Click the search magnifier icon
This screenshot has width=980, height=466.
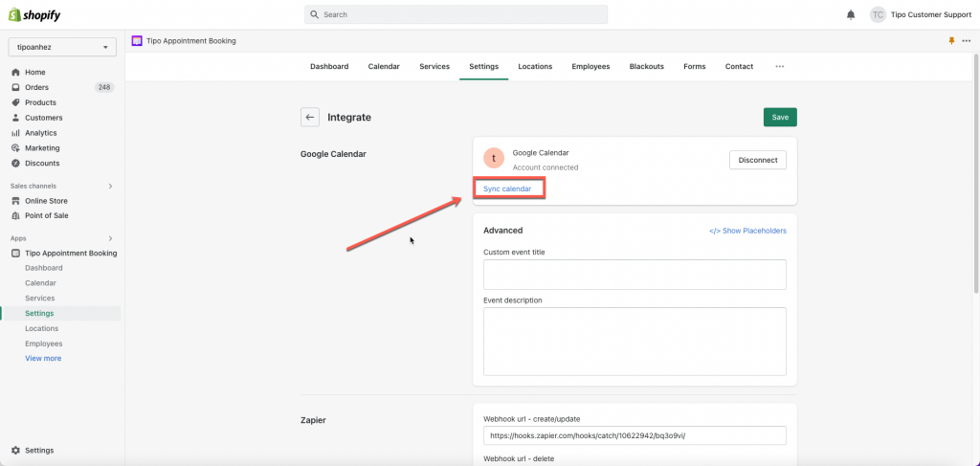coord(314,14)
